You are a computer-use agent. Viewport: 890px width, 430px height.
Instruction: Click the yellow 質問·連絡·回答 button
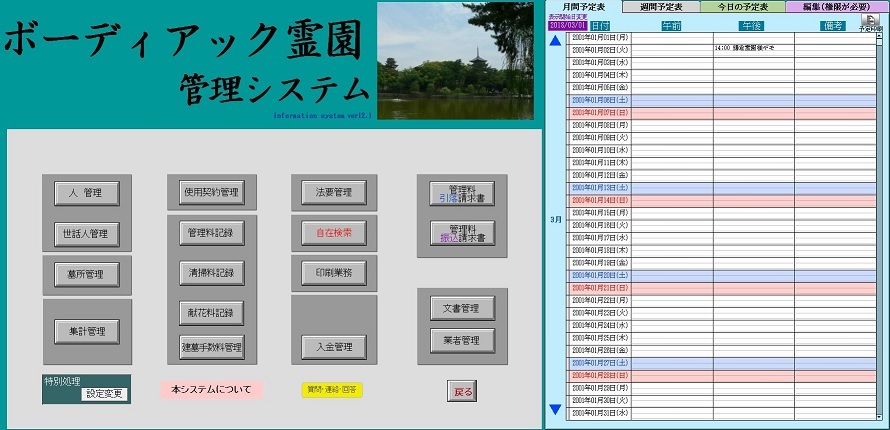click(x=331, y=390)
